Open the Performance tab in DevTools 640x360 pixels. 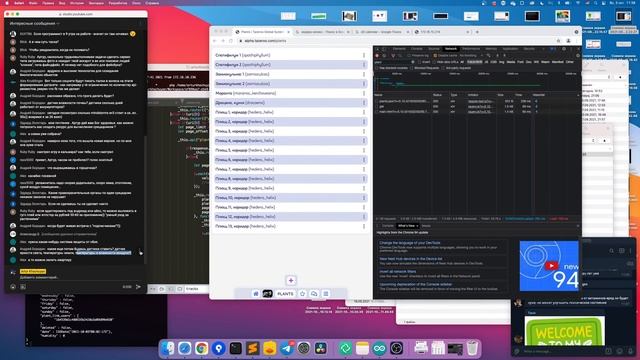coord(471,49)
